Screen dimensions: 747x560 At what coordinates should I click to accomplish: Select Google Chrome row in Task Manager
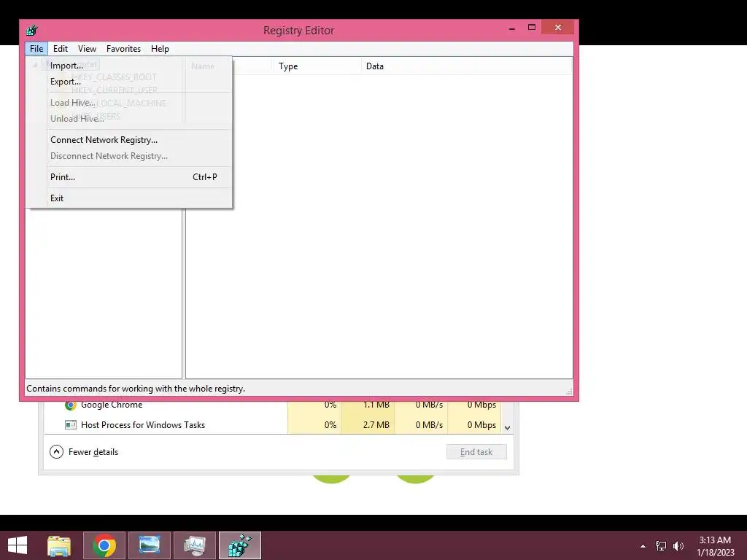272,405
